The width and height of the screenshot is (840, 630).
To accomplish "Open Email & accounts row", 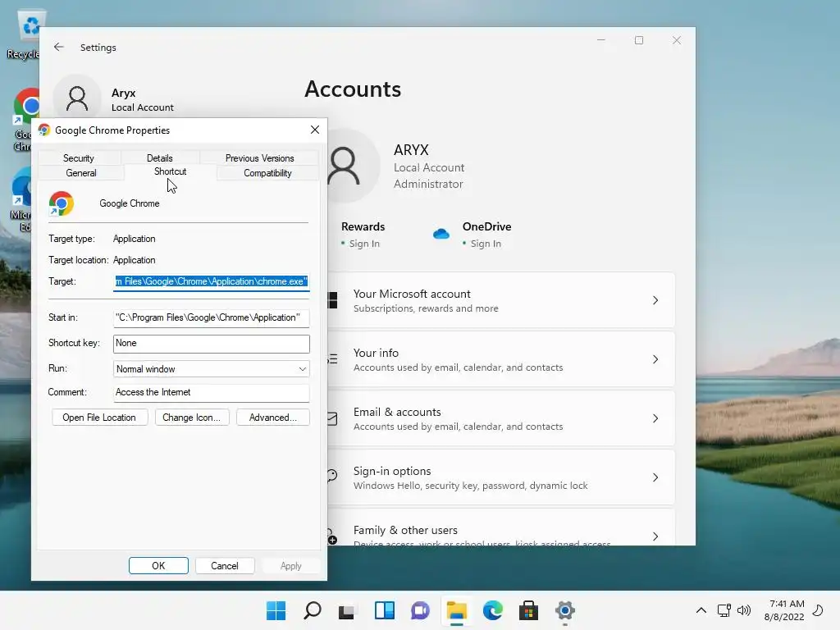I will pyautogui.click(x=501, y=418).
